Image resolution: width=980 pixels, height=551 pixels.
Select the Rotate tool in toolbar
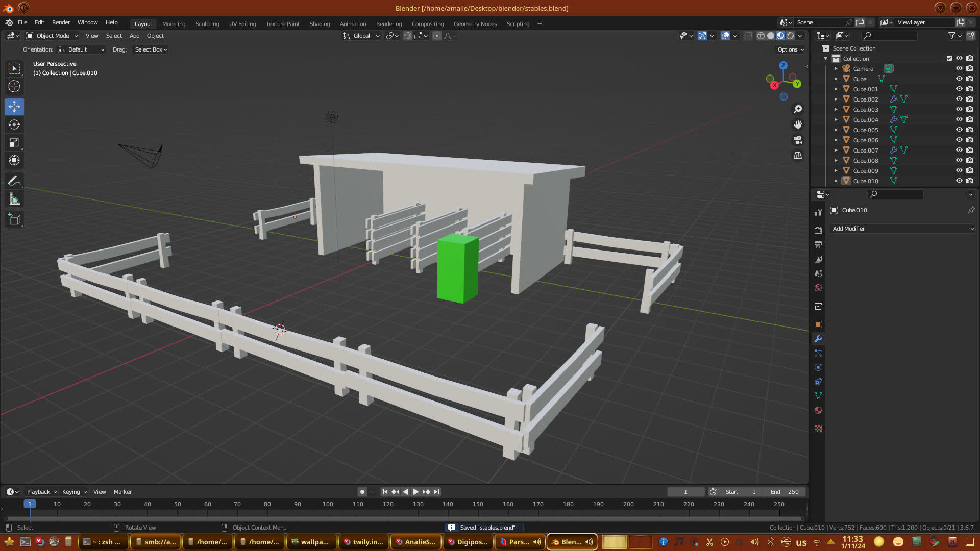coord(14,124)
